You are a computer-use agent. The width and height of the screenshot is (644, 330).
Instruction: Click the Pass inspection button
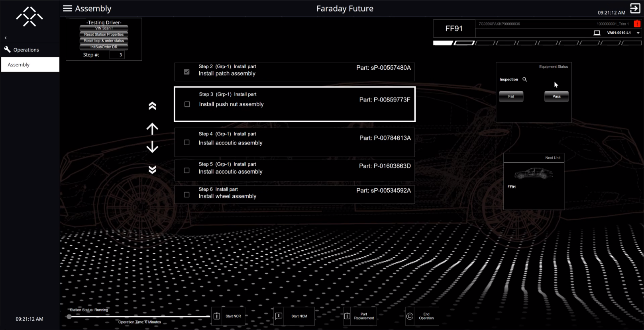557,96
